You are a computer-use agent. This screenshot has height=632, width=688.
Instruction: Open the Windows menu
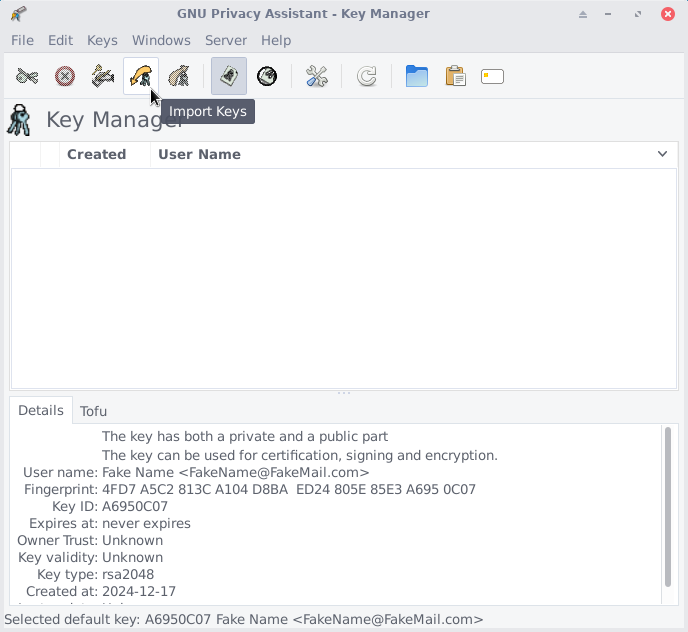tap(161, 40)
